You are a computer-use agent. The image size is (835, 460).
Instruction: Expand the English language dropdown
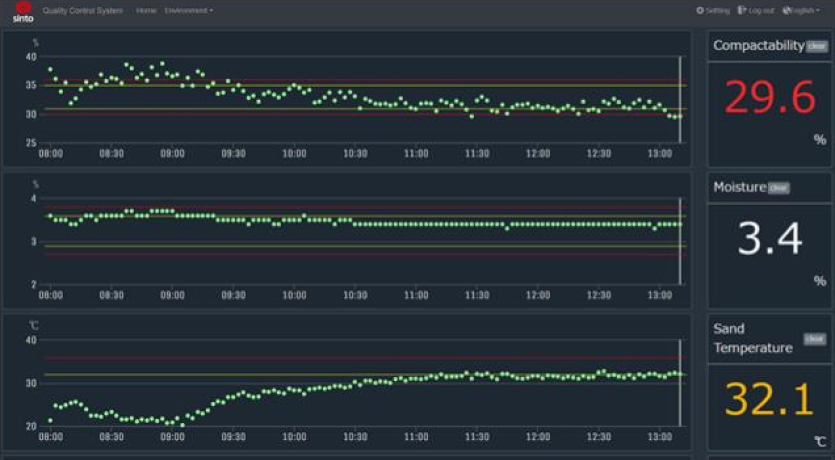pos(805,10)
